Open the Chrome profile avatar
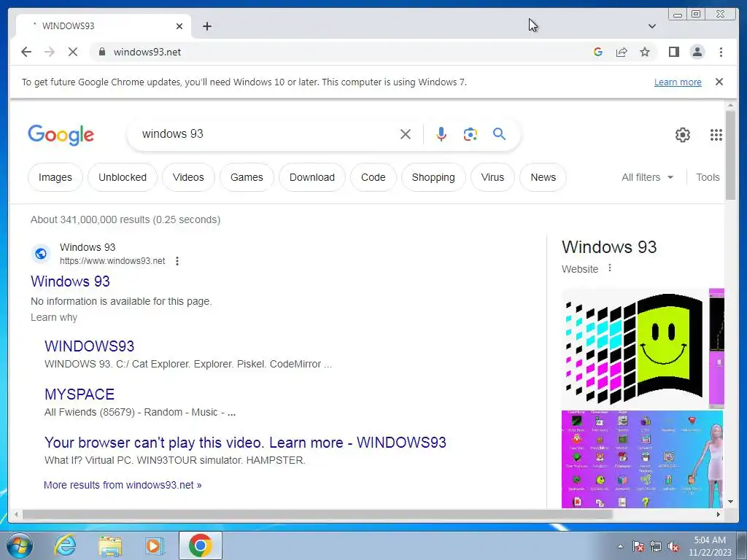747x560 pixels. pyautogui.click(x=697, y=52)
